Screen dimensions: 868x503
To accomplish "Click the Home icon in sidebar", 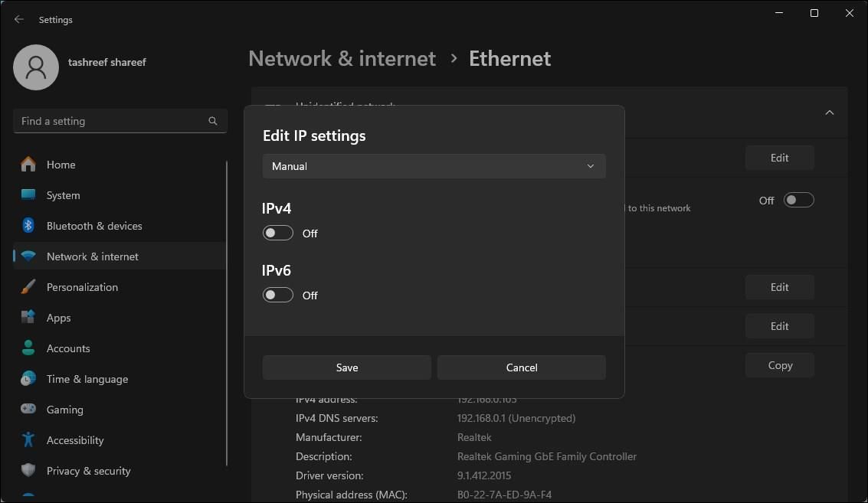I will click(28, 165).
